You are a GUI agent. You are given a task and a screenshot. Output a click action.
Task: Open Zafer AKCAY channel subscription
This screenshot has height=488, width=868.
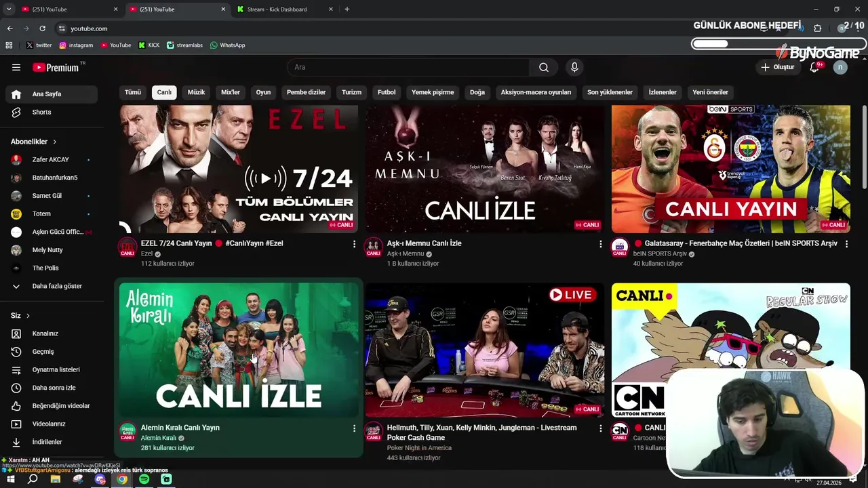coord(51,159)
